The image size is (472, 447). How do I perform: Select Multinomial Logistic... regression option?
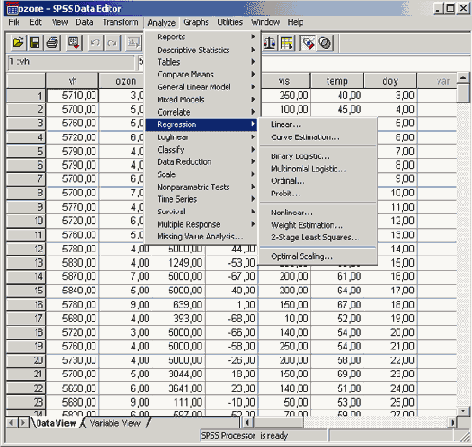[318, 169]
